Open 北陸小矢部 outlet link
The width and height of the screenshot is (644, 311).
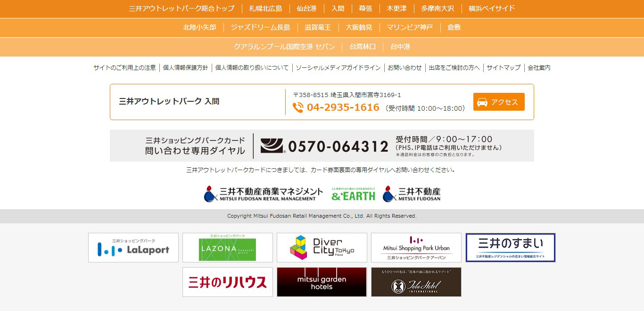click(199, 27)
